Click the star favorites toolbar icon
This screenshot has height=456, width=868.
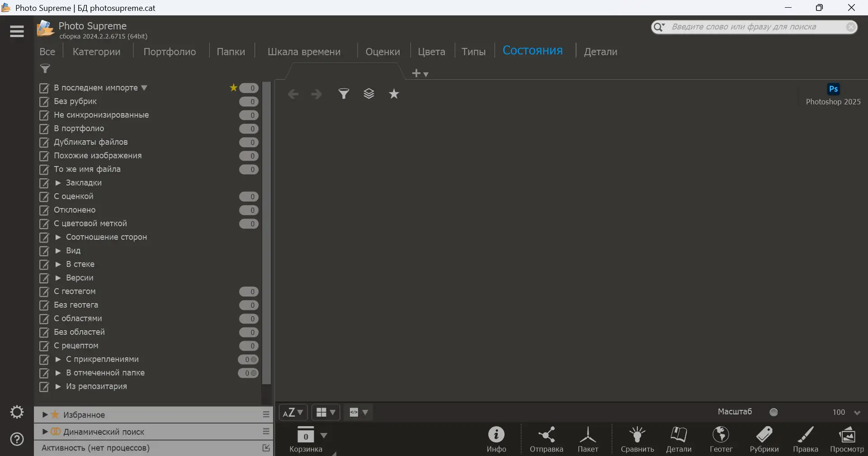pos(394,94)
